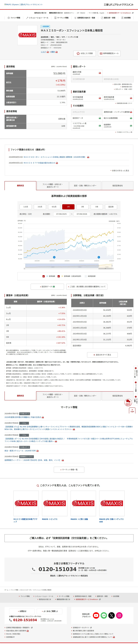Click the first D dividend marker on the chart

[x=54, y=257]
